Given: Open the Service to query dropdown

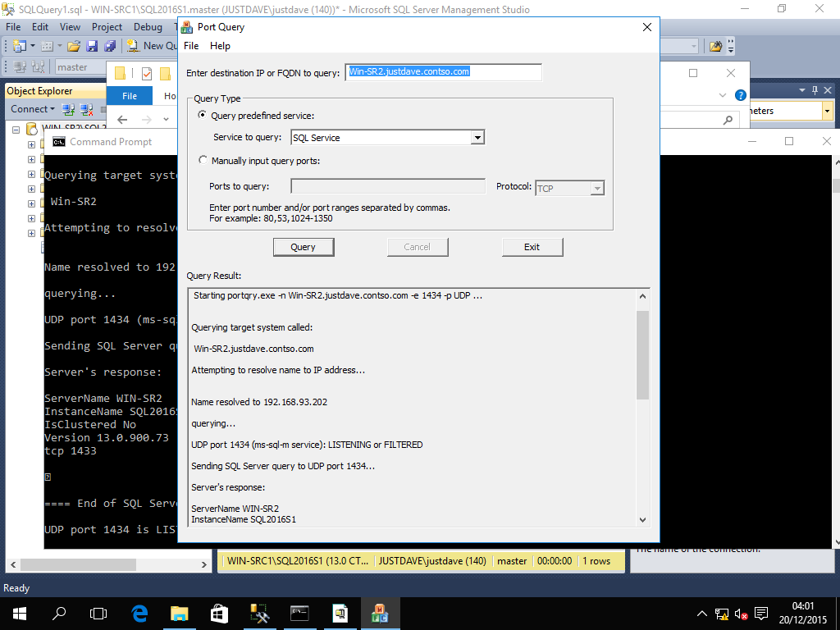Looking at the screenshot, I should tap(477, 138).
